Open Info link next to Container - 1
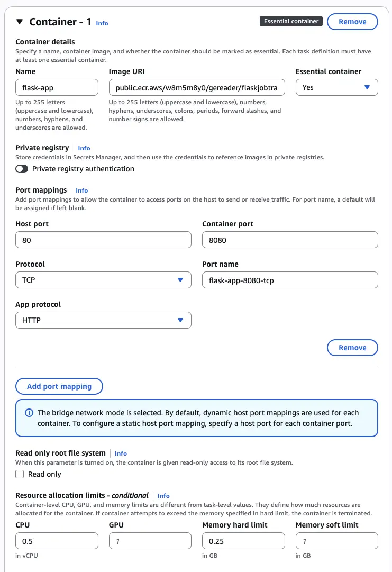This screenshot has height=572, width=392. (x=102, y=23)
